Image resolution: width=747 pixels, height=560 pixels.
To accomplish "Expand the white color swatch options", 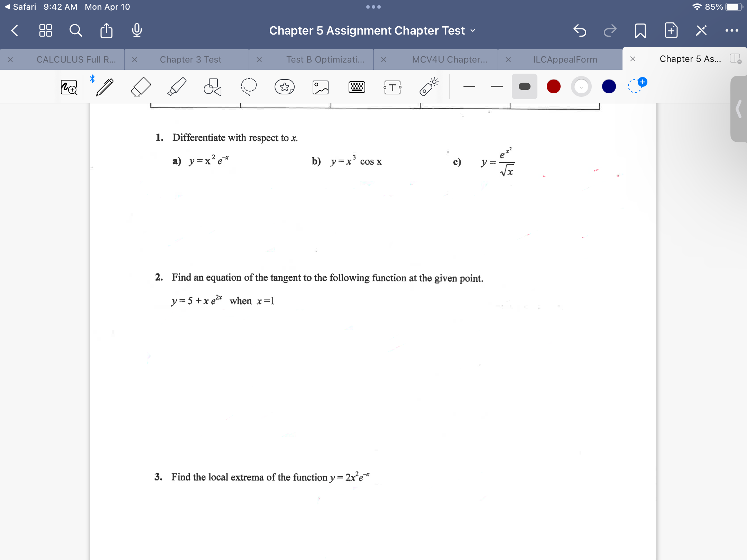I will pos(581,87).
